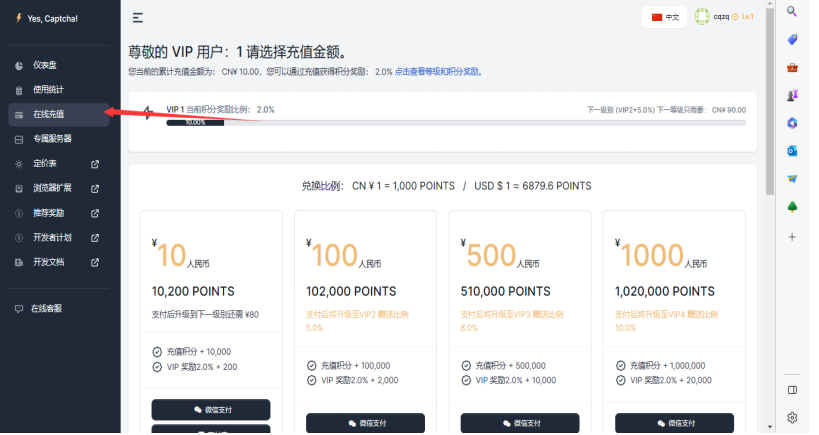
Task: Click check icon beside VIP 奖励2.0% + 200
Action: (x=157, y=367)
